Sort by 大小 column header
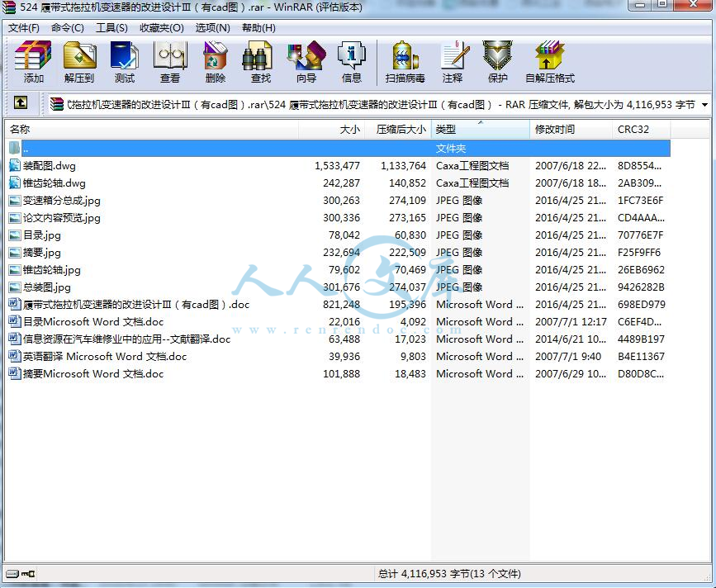The width and height of the screenshot is (716, 588). pos(331,129)
